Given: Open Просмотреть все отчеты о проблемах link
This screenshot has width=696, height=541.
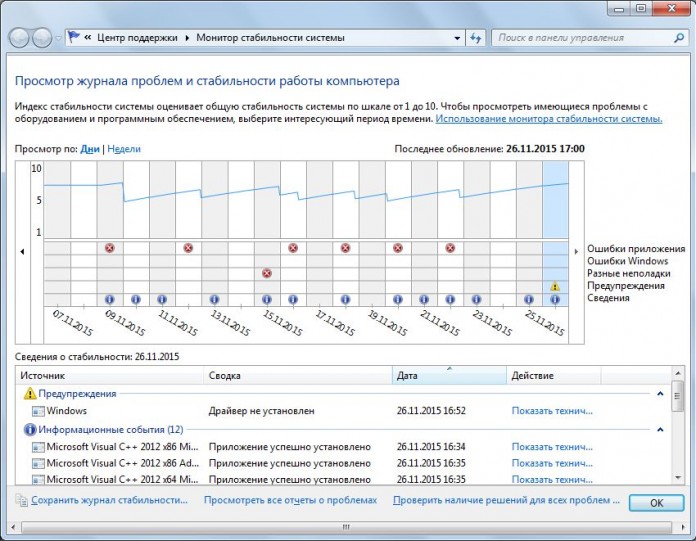Looking at the screenshot, I should coord(290,500).
